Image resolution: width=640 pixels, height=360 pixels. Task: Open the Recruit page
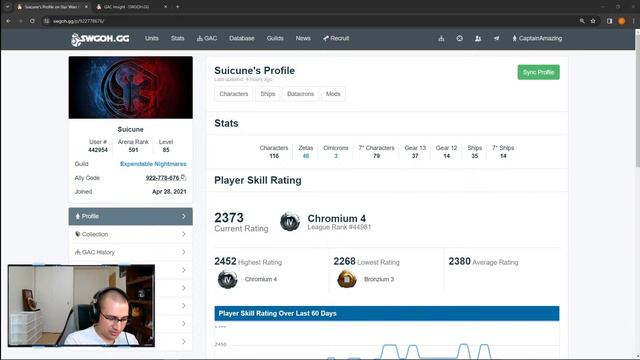tap(336, 38)
